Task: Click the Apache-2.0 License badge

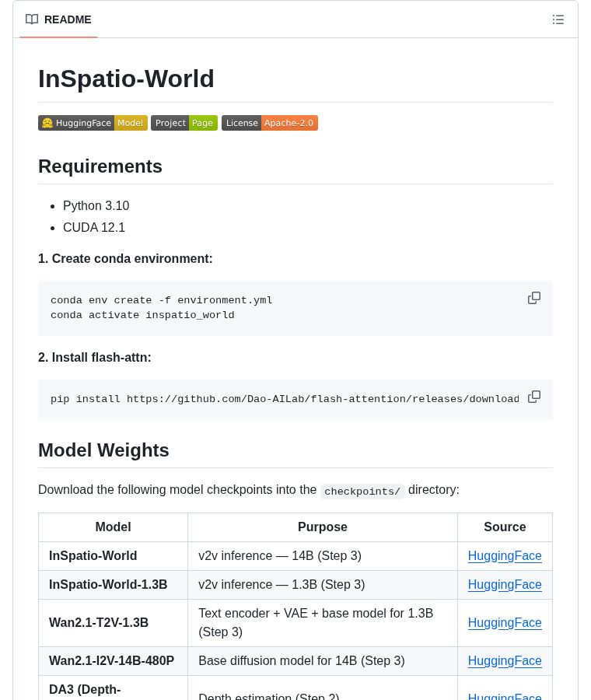Action: 270,123
